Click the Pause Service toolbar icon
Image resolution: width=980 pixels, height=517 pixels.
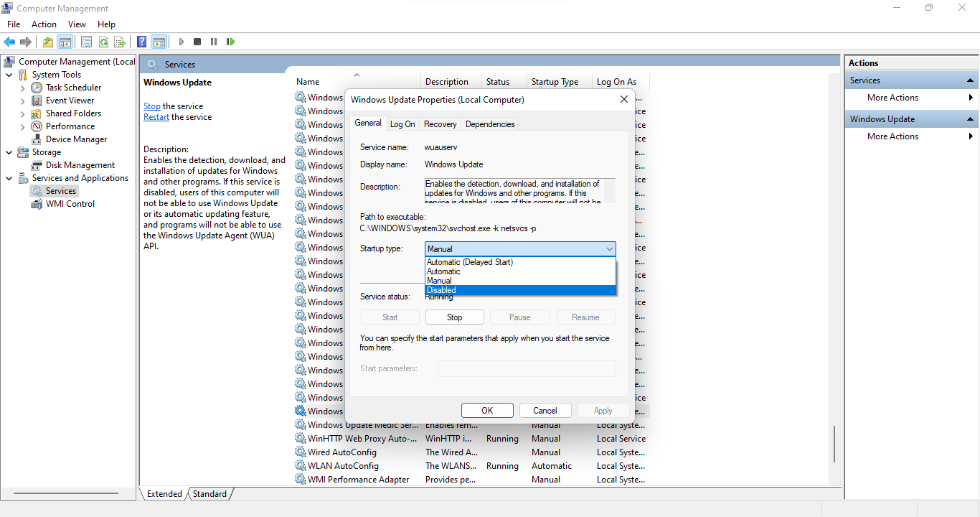point(214,42)
